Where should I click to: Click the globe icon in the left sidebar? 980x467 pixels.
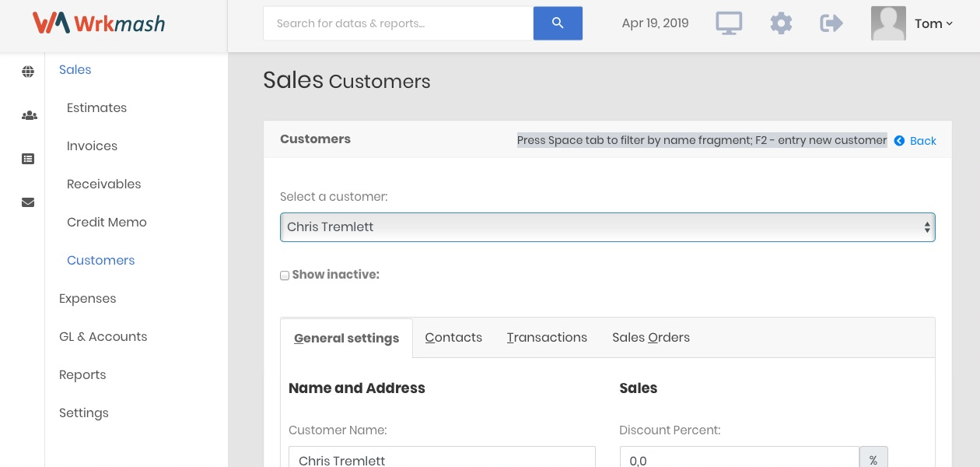coord(28,72)
